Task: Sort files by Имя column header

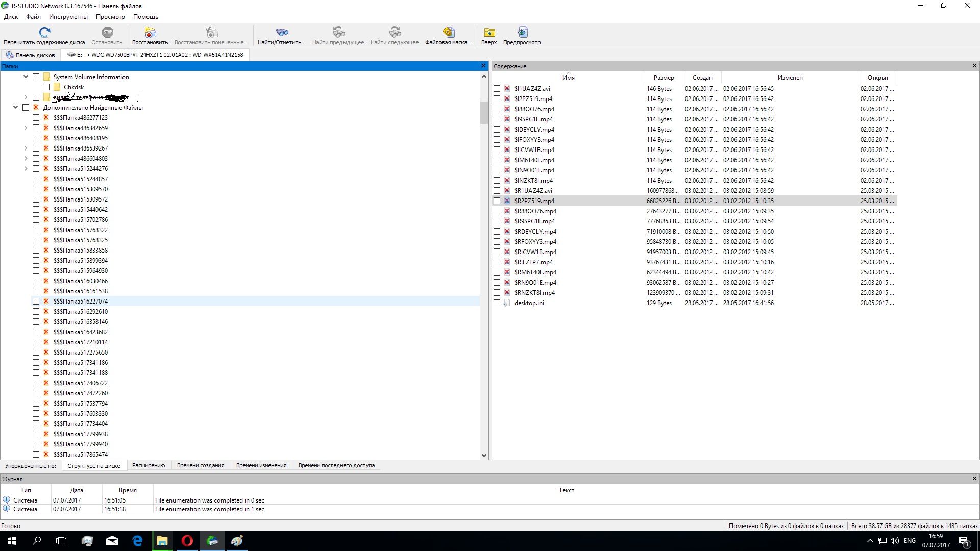Action: pyautogui.click(x=569, y=78)
